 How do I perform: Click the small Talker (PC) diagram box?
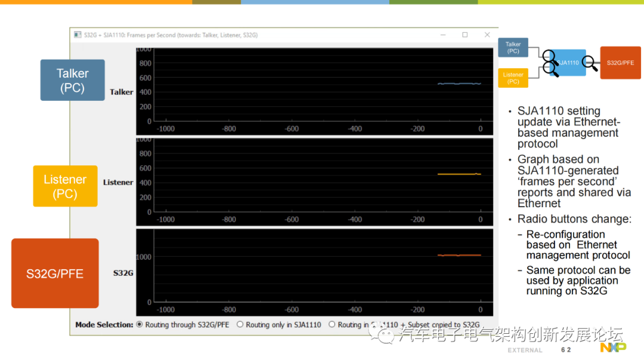513,48
